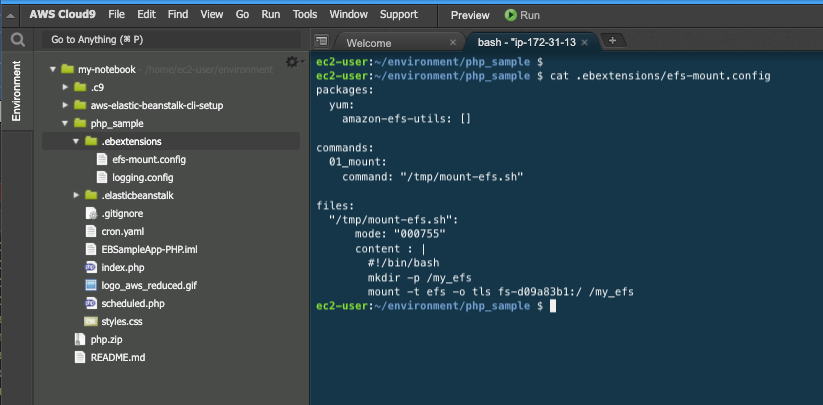This screenshot has width=823, height=405.
Task: Select README.md in file tree
Action: point(118,357)
